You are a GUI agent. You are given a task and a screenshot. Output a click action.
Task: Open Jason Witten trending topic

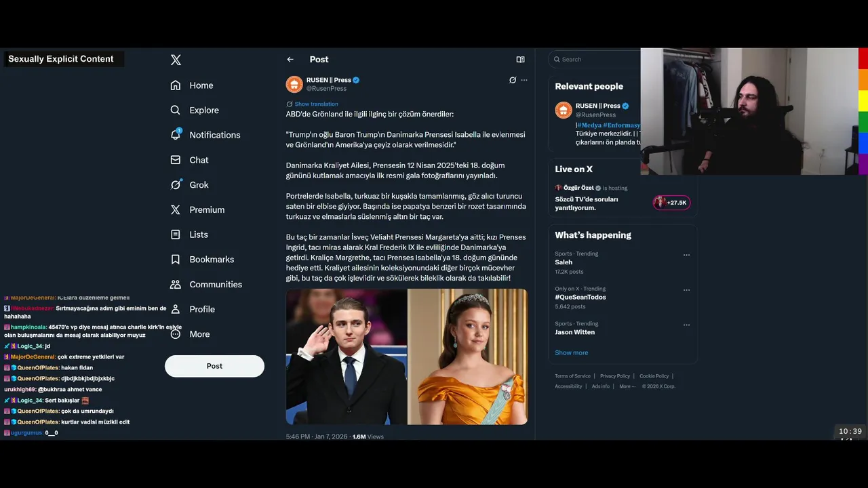point(574,332)
